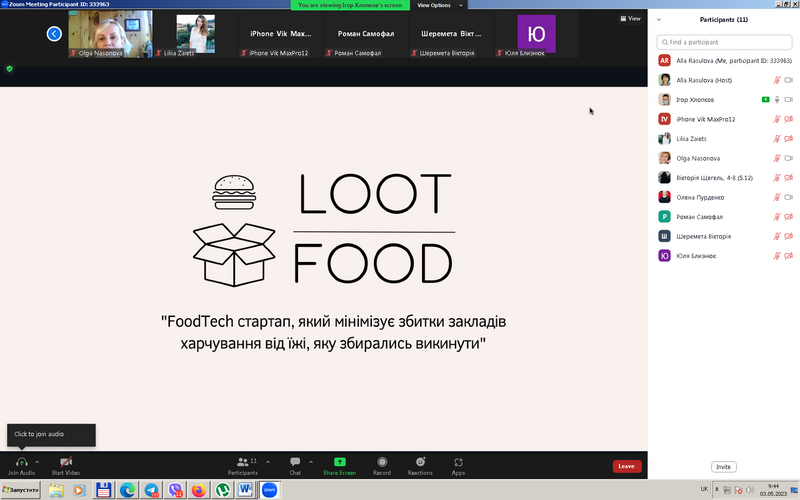Image resolution: width=800 pixels, height=500 pixels.
Task: Click the Start Video camera icon
Action: (66, 462)
